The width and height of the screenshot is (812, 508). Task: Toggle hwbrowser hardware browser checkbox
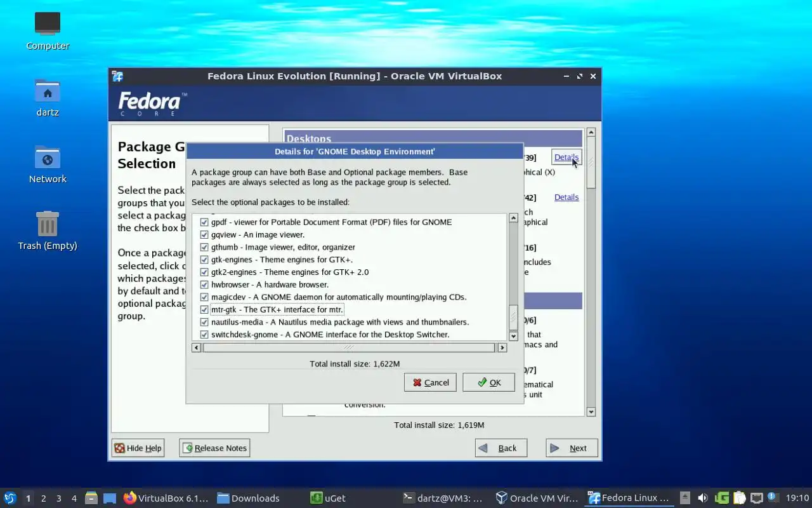[x=204, y=284]
